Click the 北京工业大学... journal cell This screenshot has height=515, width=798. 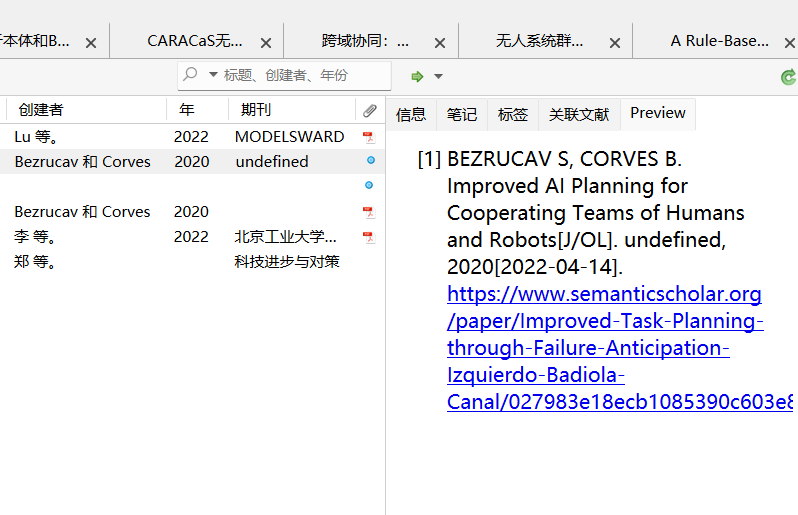point(285,237)
